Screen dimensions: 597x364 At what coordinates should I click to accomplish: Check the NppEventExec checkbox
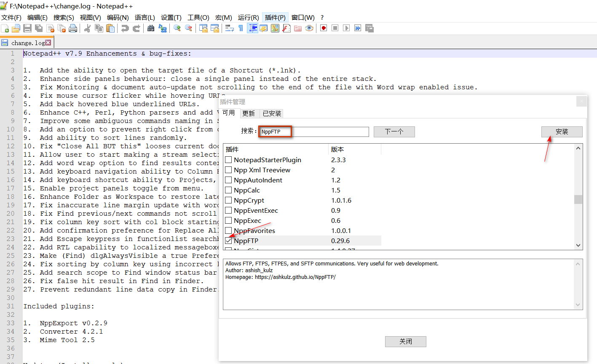(228, 211)
